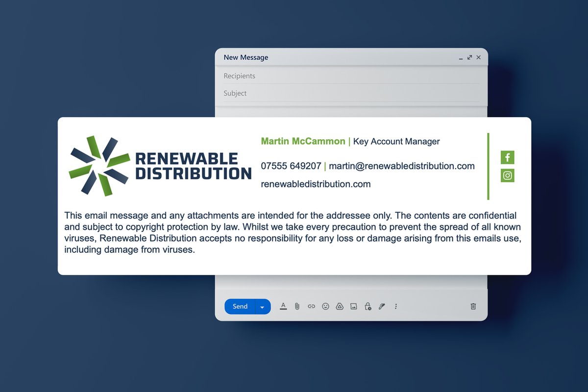Open text formatting options icon
Screen dimensions: 588x392
(x=283, y=306)
